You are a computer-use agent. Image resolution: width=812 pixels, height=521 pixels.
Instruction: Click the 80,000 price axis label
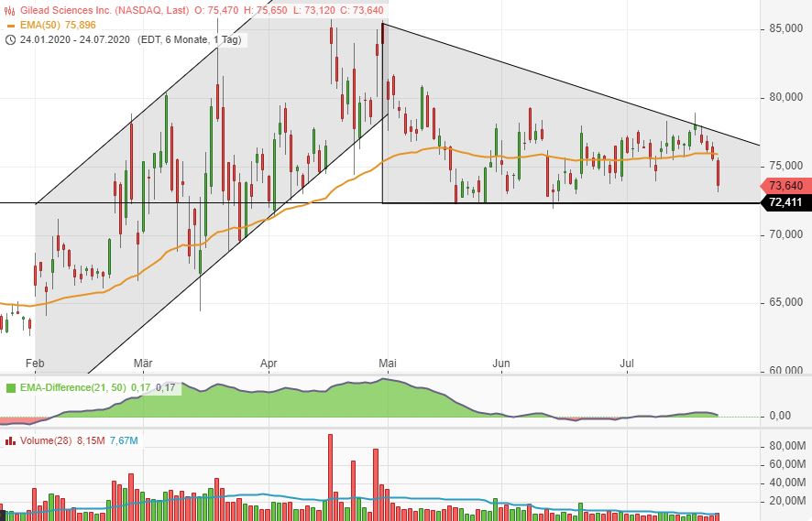[x=785, y=97]
